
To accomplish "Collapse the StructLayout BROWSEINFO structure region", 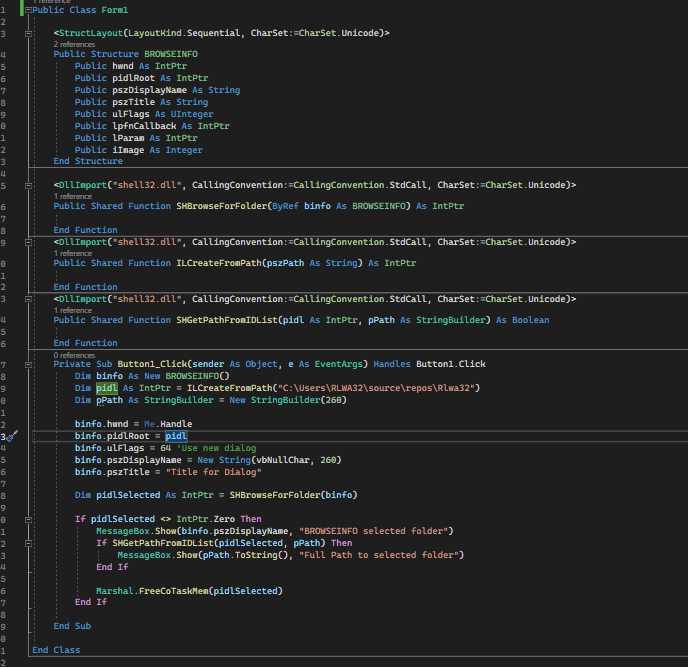I will coord(29,33).
